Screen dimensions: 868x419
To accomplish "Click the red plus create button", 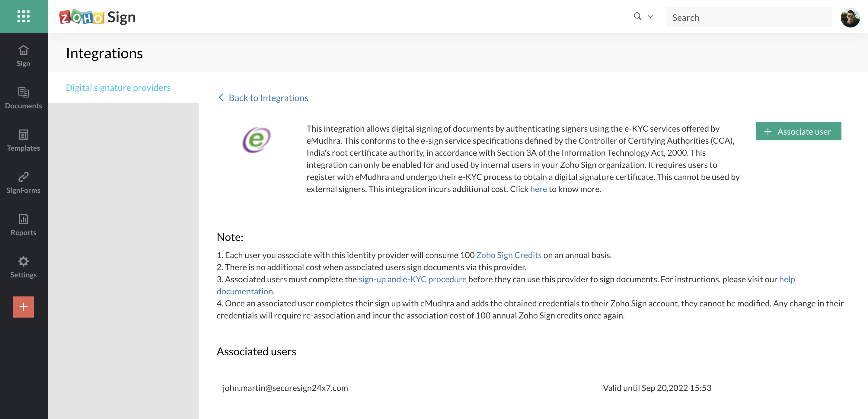I will [24, 307].
